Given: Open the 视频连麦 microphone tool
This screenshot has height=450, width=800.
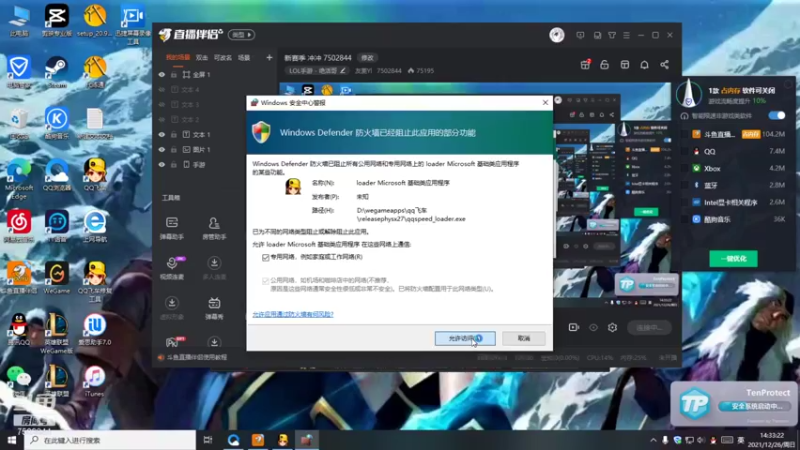Looking at the screenshot, I should [x=172, y=267].
